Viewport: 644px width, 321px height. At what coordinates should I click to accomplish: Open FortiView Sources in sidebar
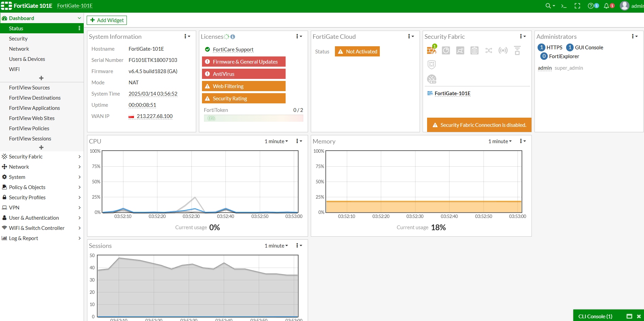(29, 88)
